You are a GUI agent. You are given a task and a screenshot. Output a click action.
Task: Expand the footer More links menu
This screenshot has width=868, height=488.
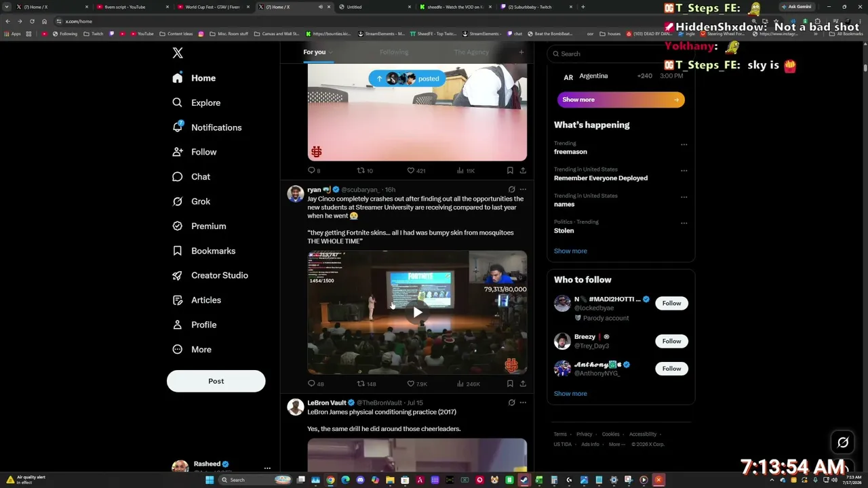coord(616,445)
